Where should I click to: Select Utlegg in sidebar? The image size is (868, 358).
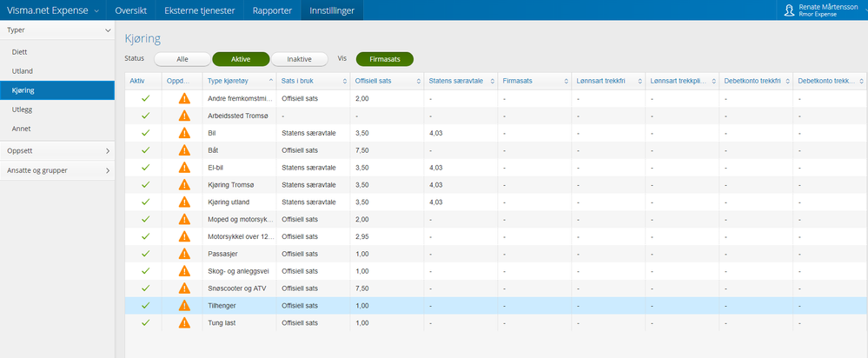tap(57, 109)
